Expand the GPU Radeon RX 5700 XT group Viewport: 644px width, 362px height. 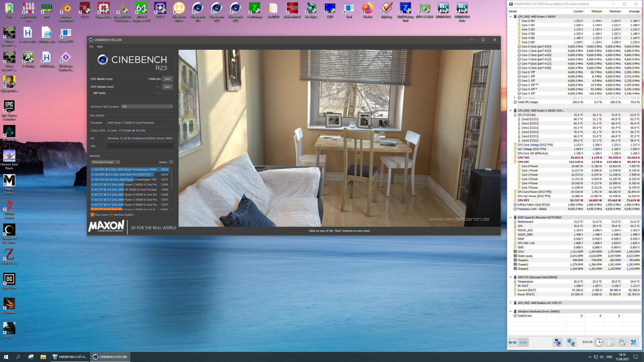coord(510,303)
